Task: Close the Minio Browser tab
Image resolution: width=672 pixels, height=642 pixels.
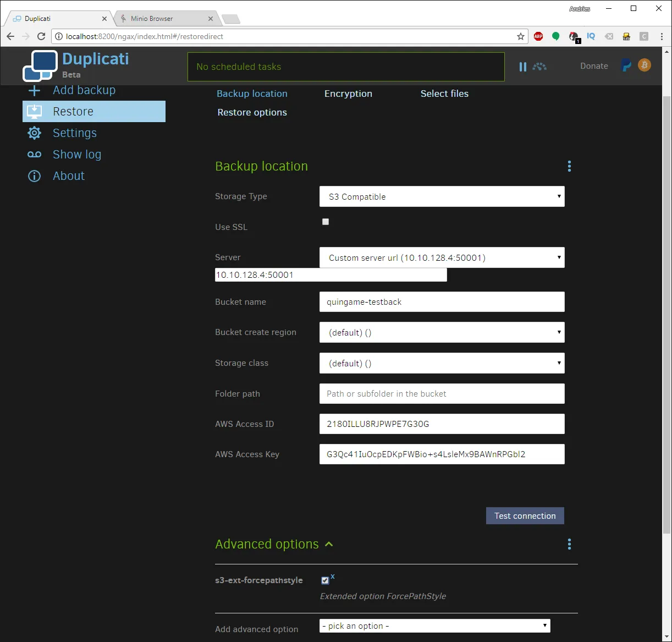Action: point(210,19)
